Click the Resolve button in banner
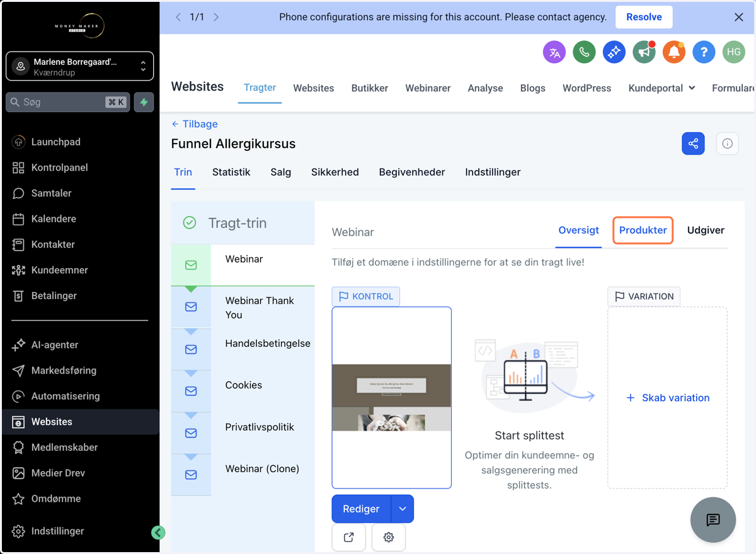The width and height of the screenshot is (756, 554). point(644,17)
